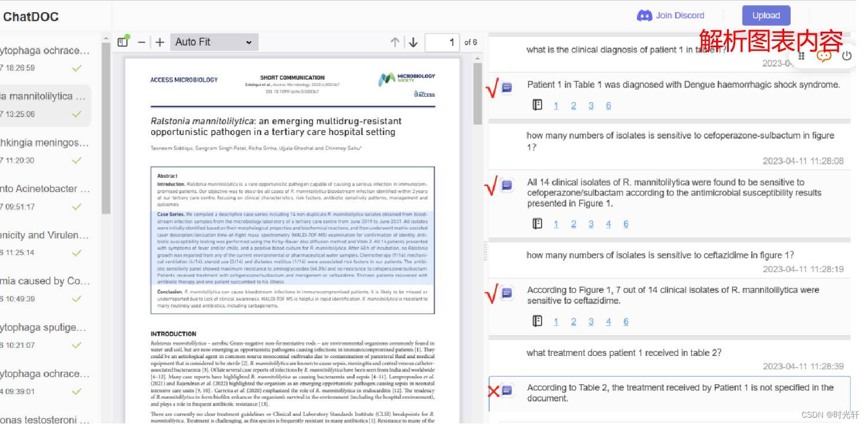Image resolution: width=868 pixels, height=424 pixels.
Task: Open page 6 link under ceftazidime answer
Action: 626,321
